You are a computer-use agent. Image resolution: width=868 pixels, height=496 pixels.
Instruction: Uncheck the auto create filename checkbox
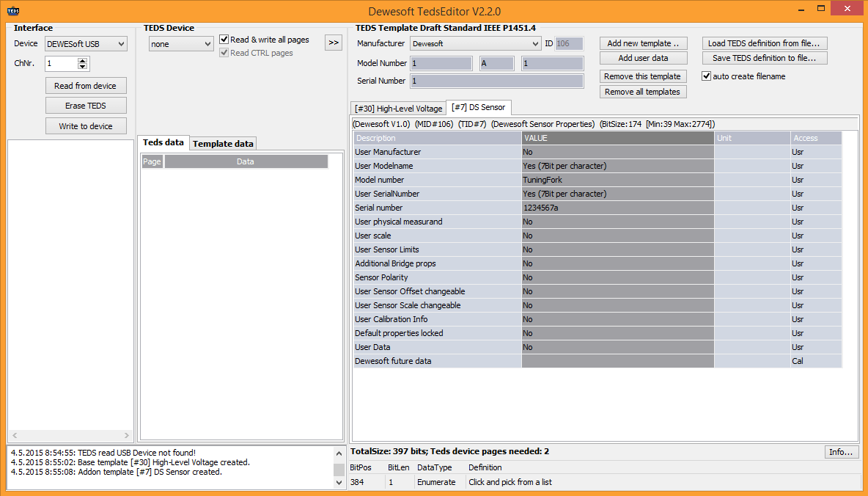[x=707, y=76]
